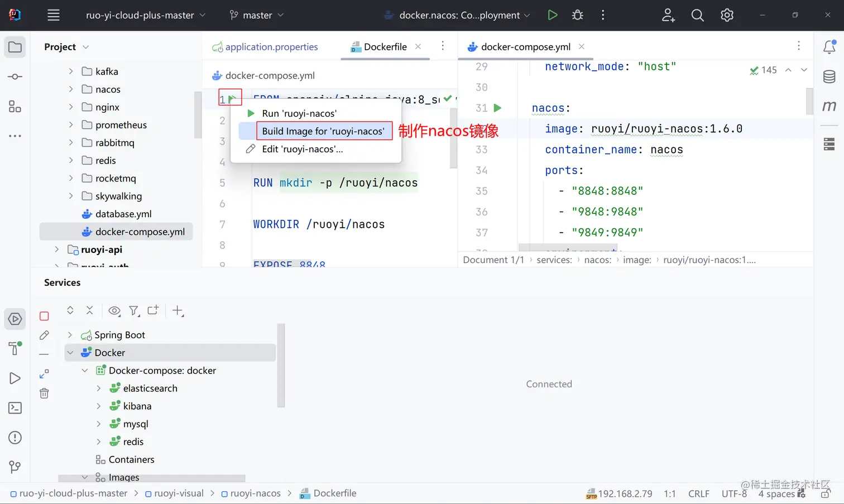844x504 pixels.
Task: Open the Git tool window
Action: pyautogui.click(x=15, y=467)
